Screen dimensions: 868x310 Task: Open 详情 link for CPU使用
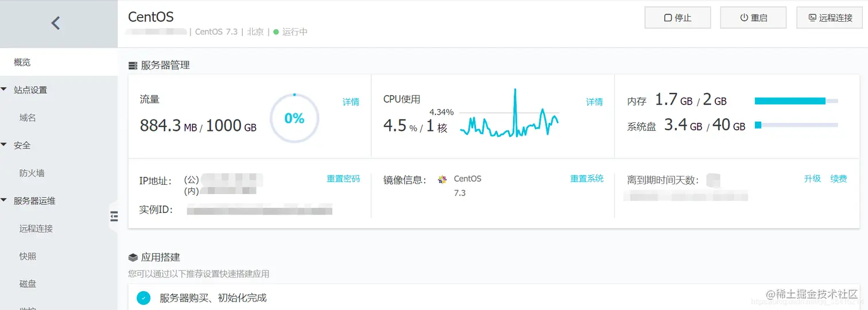coord(594,102)
